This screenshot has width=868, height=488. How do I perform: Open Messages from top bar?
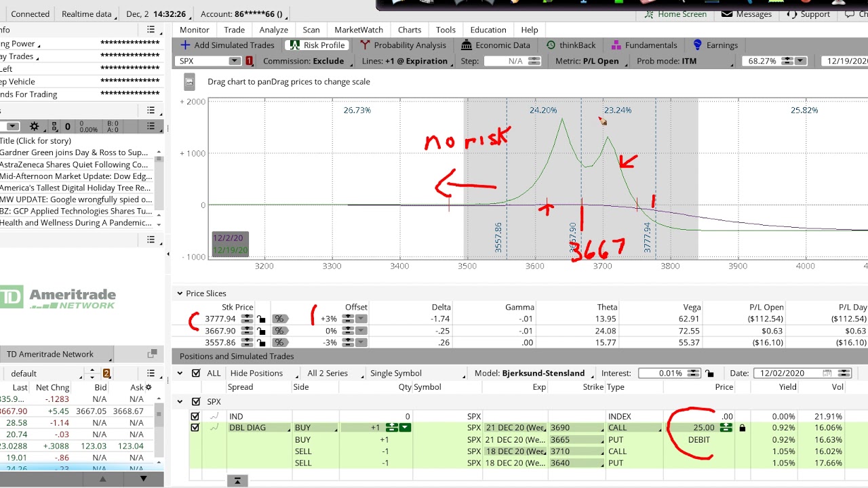[747, 14]
